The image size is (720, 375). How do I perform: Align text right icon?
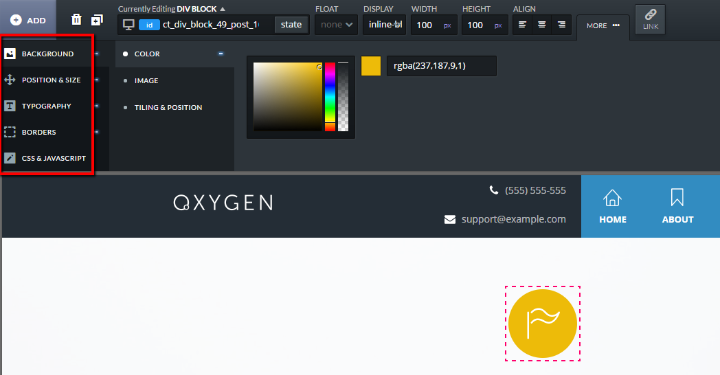(x=562, y=25)
